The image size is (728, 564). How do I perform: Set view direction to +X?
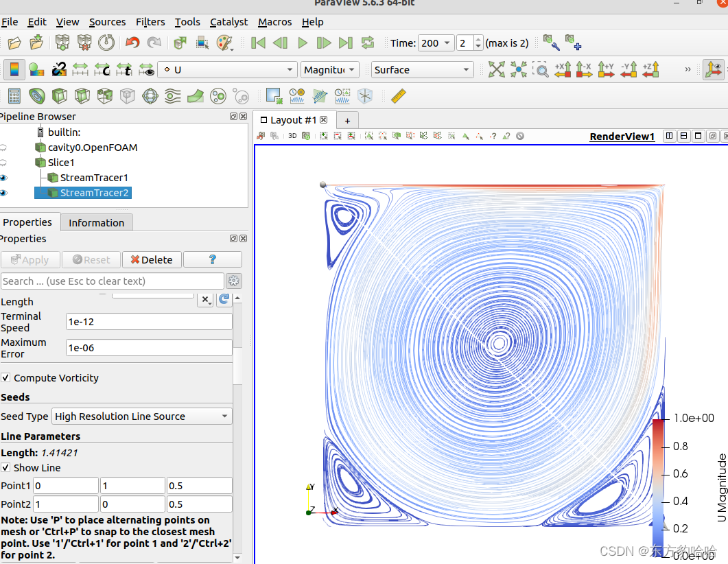pyautogui.click(x=563, y=69)
